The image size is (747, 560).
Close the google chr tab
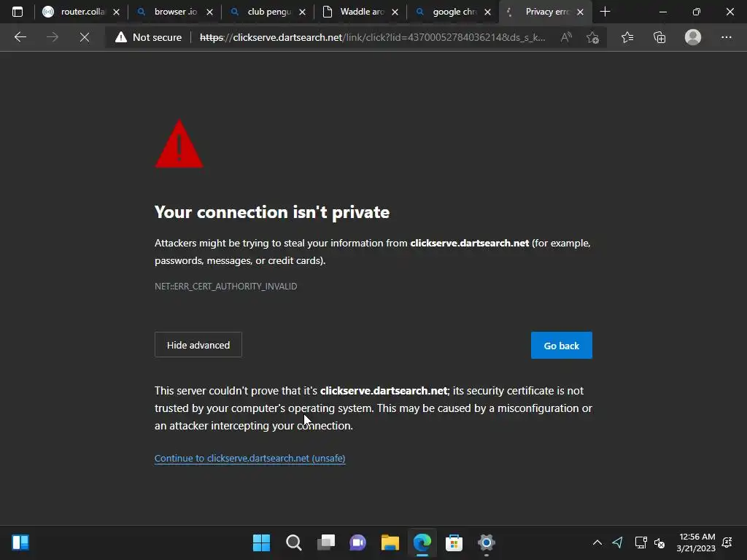tap(487, 12)
